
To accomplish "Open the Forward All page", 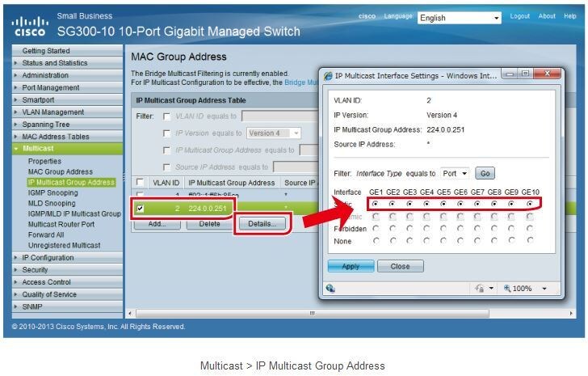I will [46, 234].
